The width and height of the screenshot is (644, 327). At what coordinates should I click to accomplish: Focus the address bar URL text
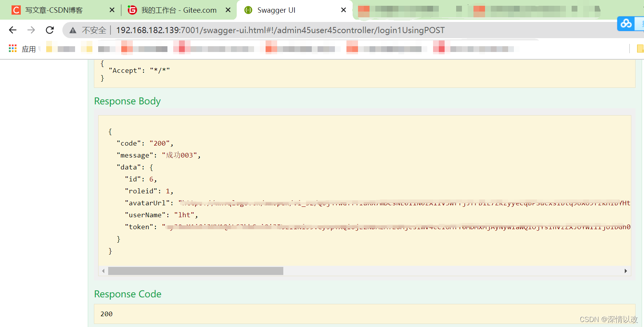click(x=280, y=30)
